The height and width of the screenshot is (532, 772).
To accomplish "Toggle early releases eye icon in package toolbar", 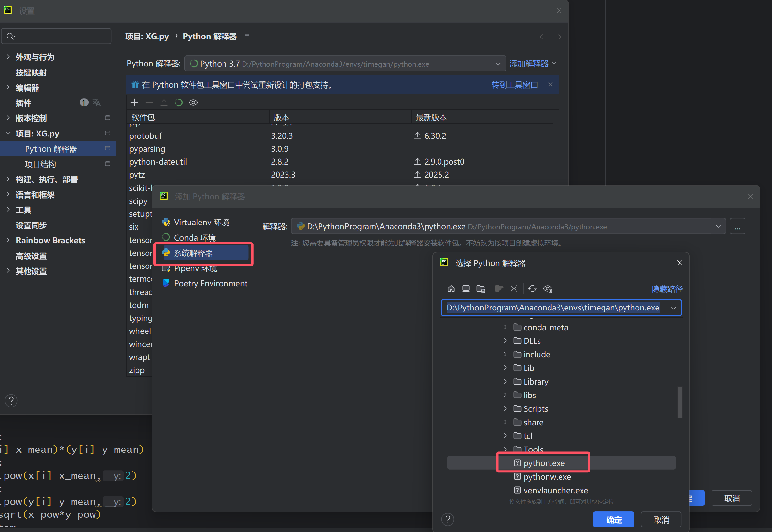I will tap(193, 102).
